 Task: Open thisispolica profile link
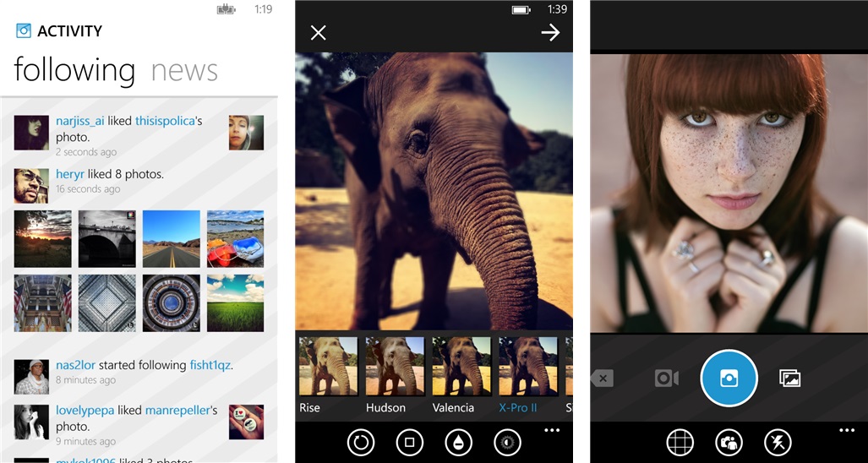pyautogui.click(x=165, y=121)
